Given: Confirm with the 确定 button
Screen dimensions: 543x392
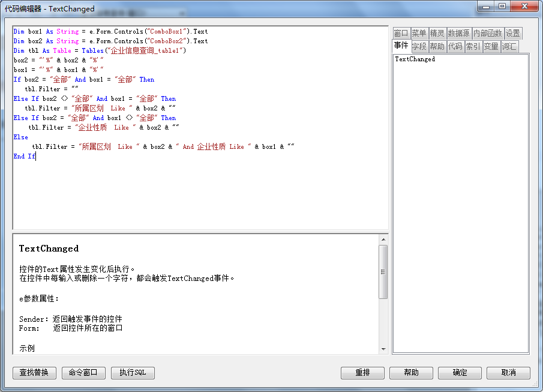Looking at the screenshot, I should pos(460,373).
